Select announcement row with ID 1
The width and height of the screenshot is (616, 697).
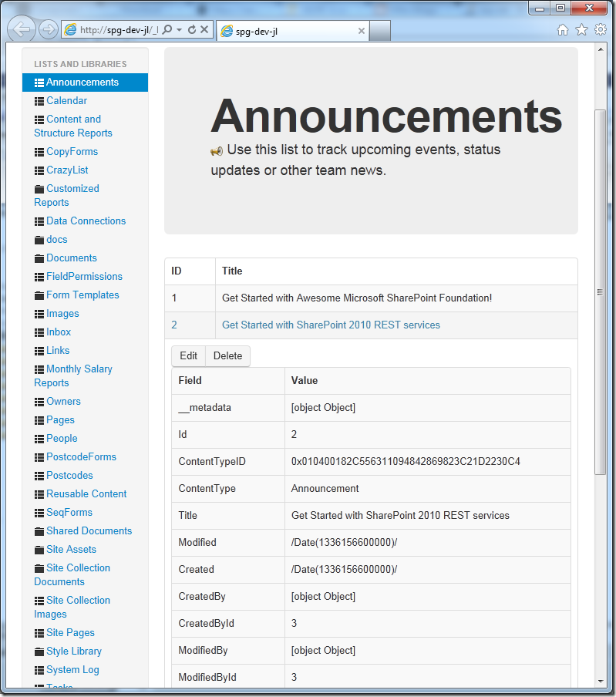click(356, 298)
